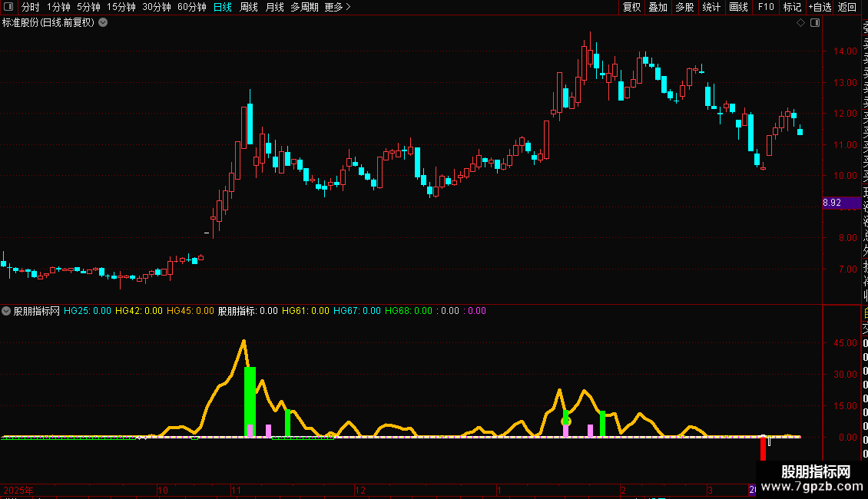The height and width of the screenshot is (499, 868).
Task: Click the HG67 indicator value label
Action: point(357,311)
